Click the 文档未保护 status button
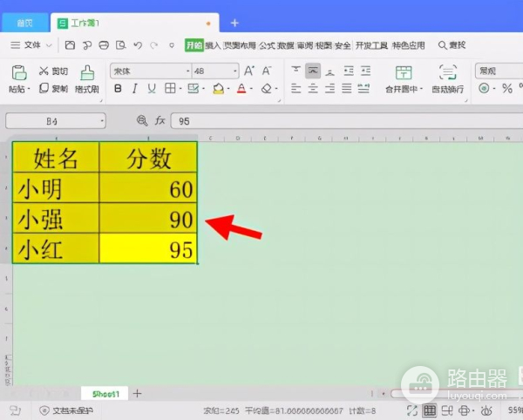Viewport: 523px width, 420px height. [66, 410]
